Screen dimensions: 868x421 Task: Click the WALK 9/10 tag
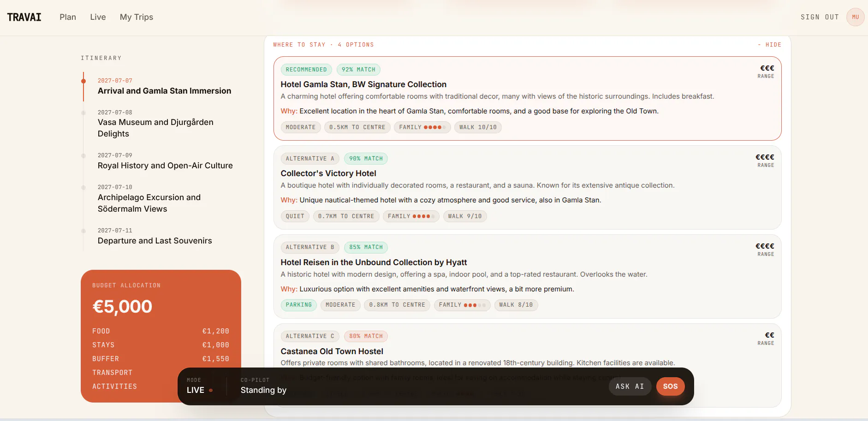click(x=465, y=216)
